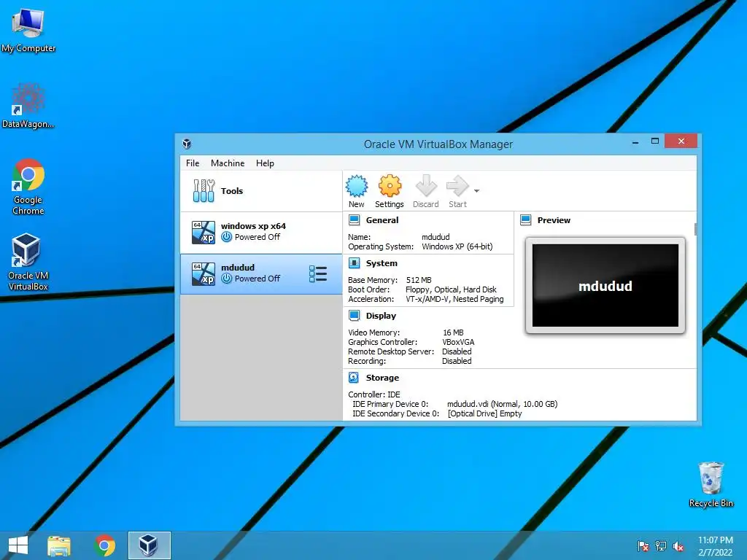Screen dimensions: 747x560
Task: Click the muted volume tray icon
Action: 678,545
